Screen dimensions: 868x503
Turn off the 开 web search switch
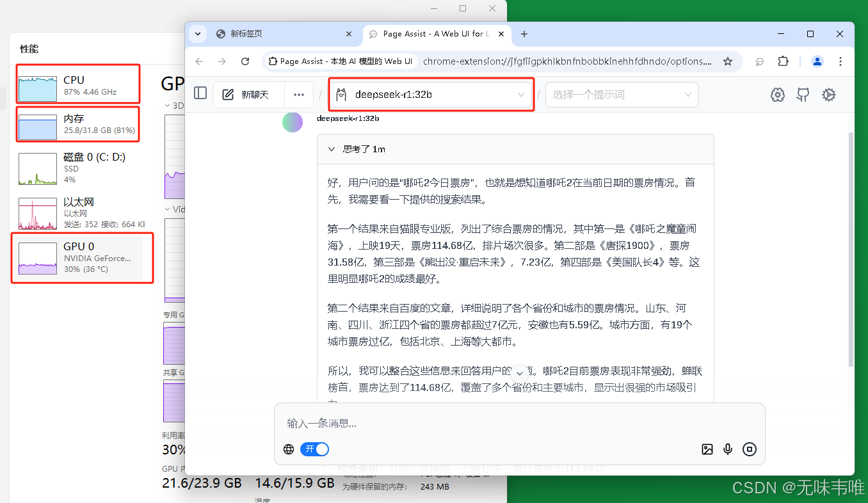click(x=314, y=449)
